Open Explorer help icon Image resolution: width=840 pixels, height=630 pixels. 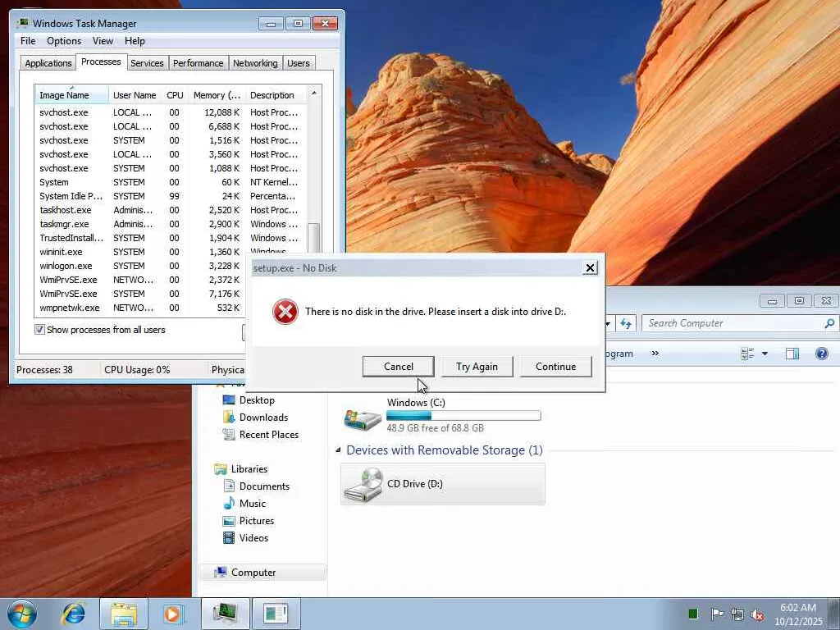821,354
